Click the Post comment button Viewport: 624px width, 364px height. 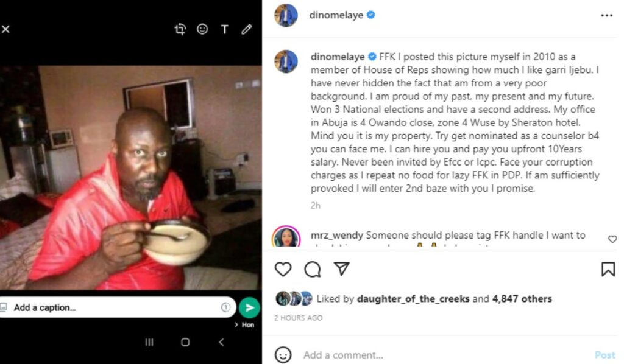coord(605,355)
